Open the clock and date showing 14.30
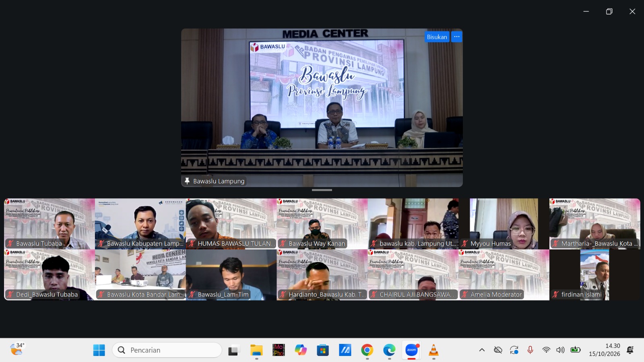 [x=605, y=350]
